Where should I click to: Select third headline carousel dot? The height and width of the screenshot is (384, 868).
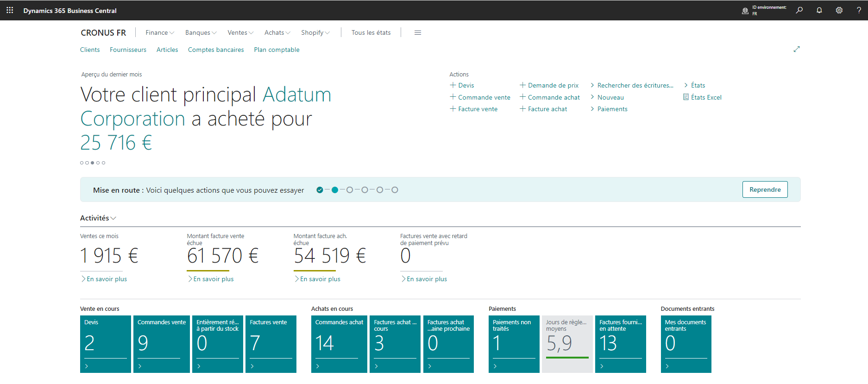(x=93, y=163)
